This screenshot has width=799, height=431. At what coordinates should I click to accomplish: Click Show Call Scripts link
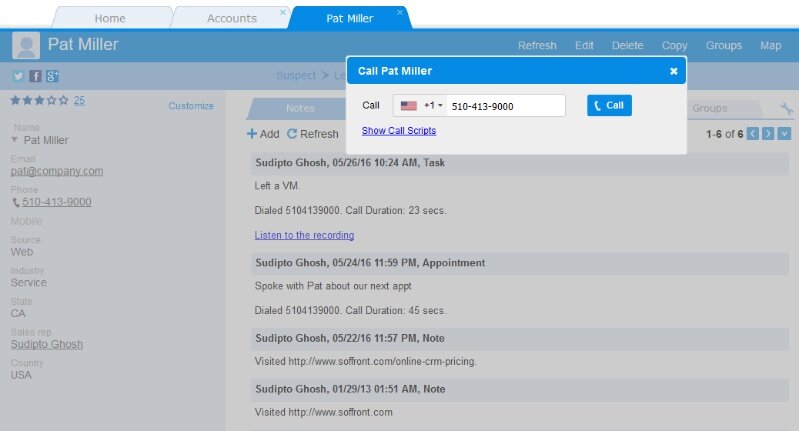tap(399, 131)
